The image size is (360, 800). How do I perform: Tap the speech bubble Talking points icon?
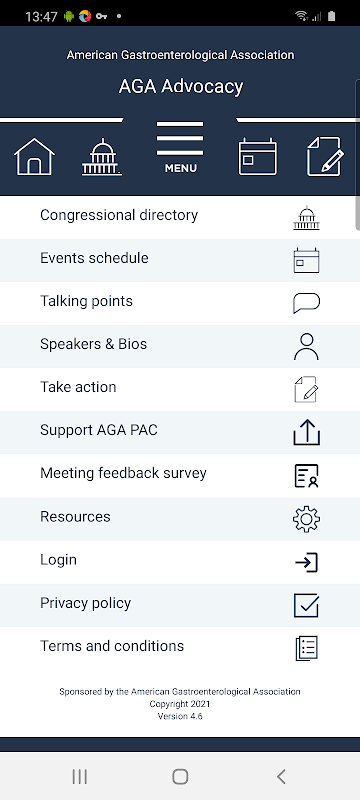click(306, 303)
